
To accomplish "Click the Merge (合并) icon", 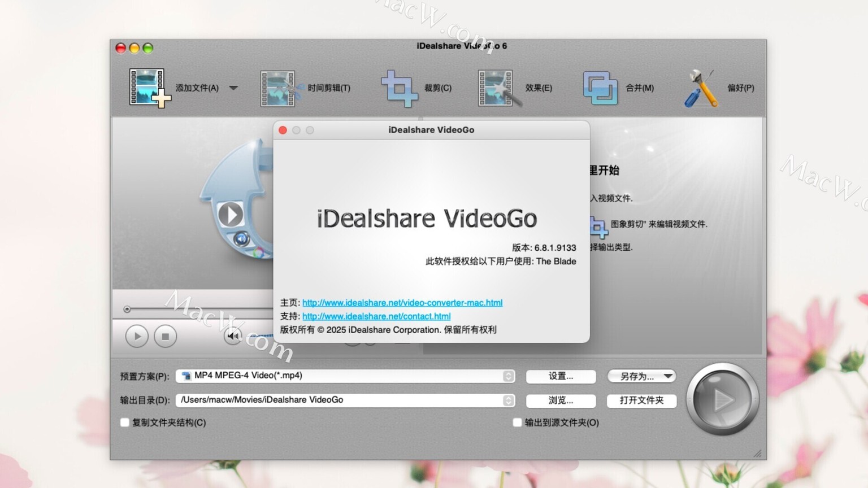I will [600, 88].
